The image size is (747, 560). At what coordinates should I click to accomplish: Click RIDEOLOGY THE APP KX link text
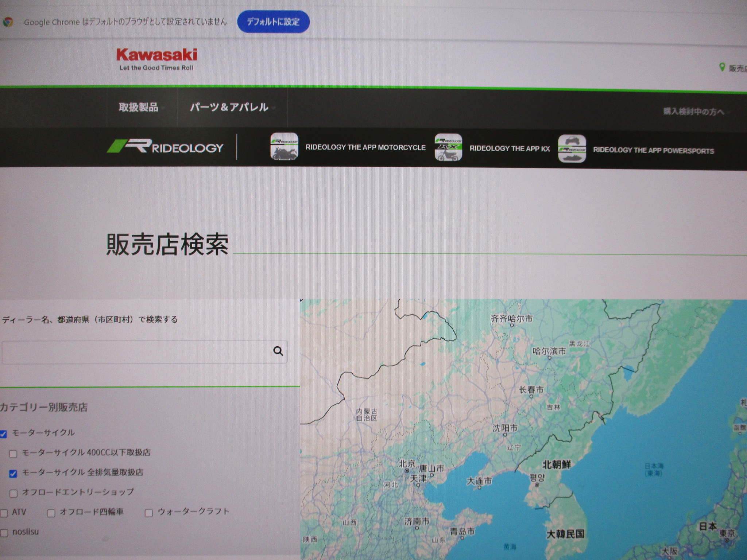click(509, 148)
